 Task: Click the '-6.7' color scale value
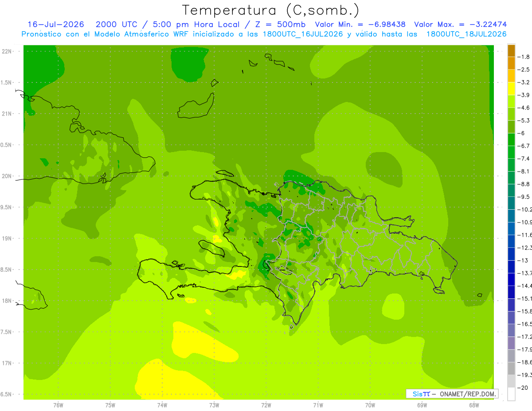pos(524,146)
